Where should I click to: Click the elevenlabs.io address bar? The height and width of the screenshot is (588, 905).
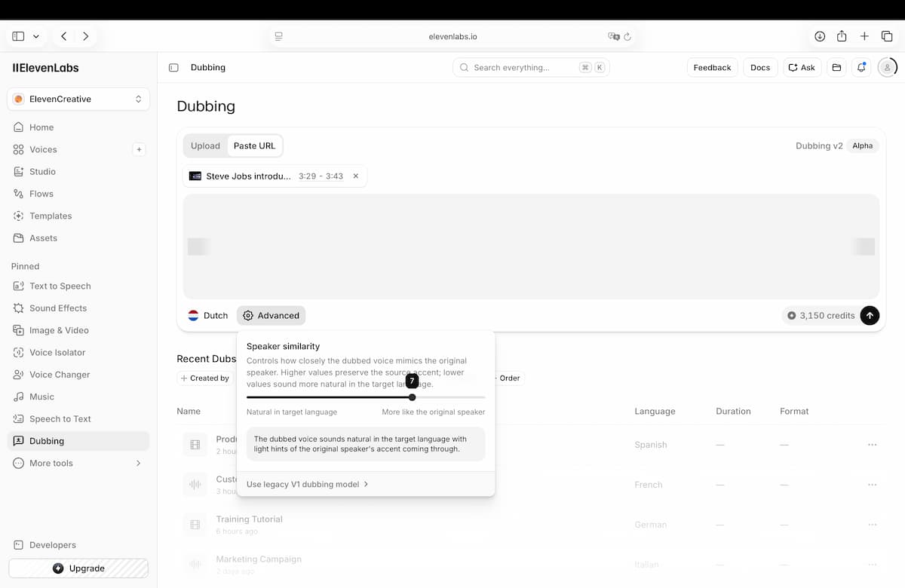pyautogui.click(x=452, y=36)
